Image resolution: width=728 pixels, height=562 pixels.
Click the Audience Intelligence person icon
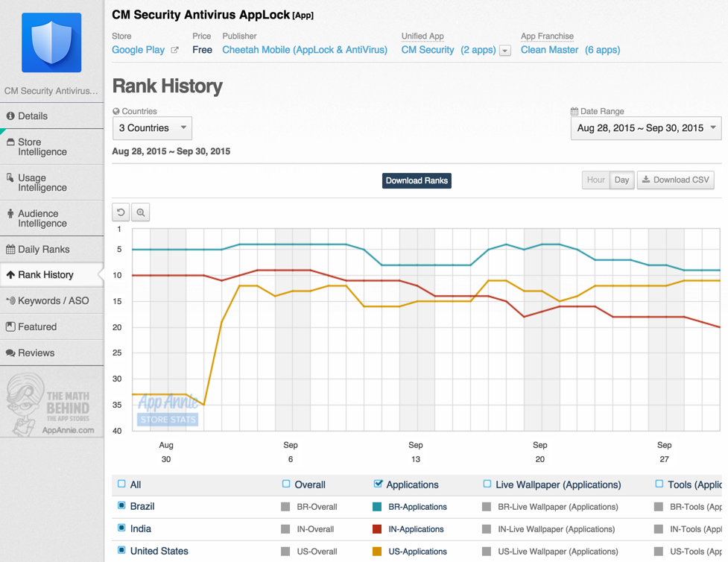tap(10, 214)
